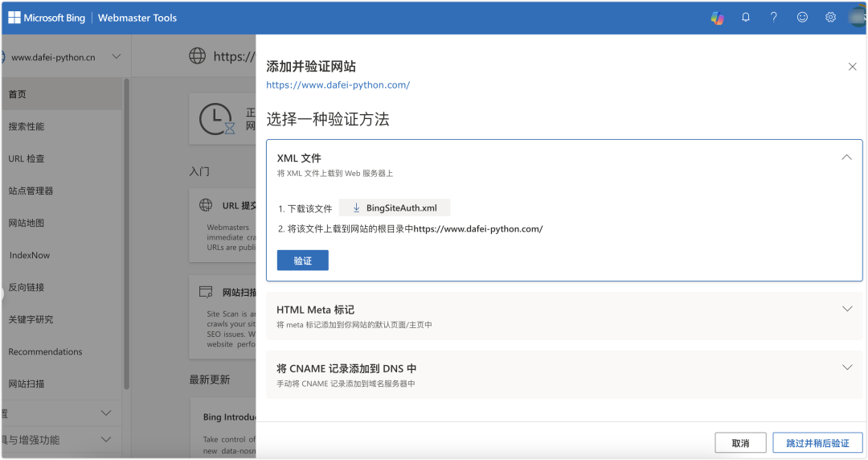Click the 将 XML 文件上载到 Web 服务器上 text
Viewport: 868px width, 460px height.
click(x=335, y=174)
